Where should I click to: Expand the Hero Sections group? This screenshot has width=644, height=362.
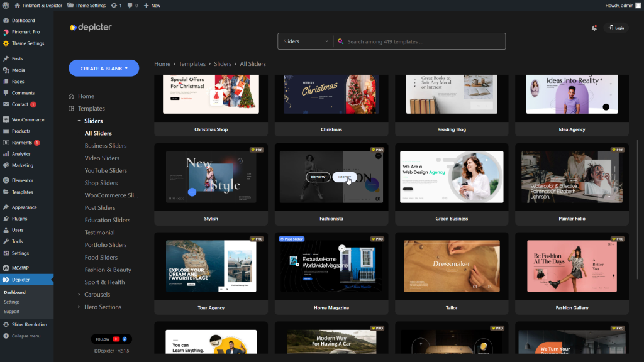[x=79, y=307]
